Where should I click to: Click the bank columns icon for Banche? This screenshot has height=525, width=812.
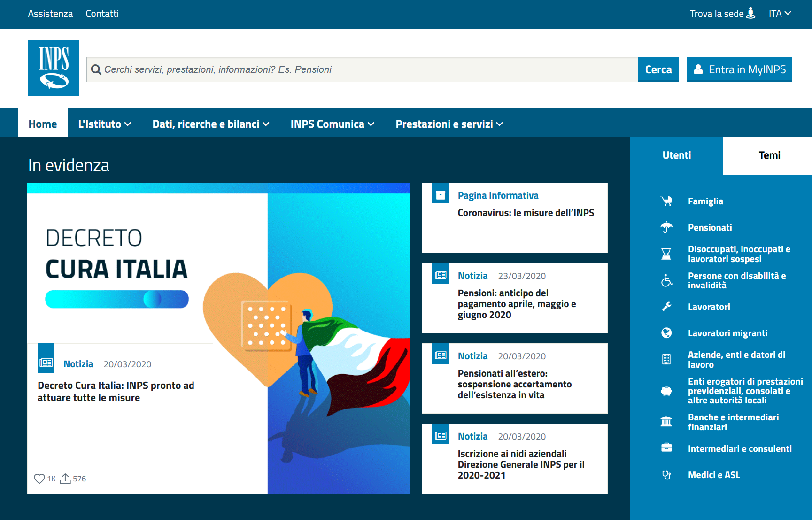click(x=666, y=422)
